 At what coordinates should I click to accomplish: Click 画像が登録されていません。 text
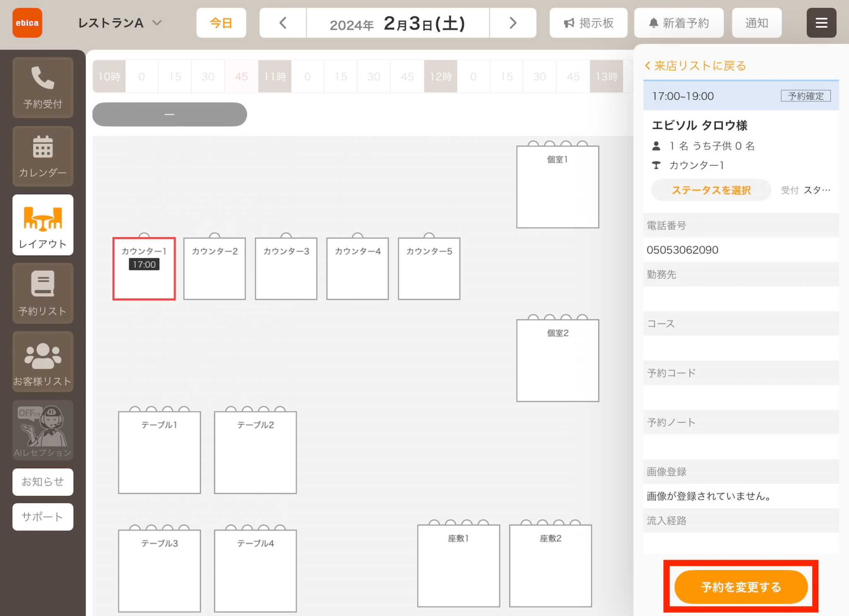709,496
